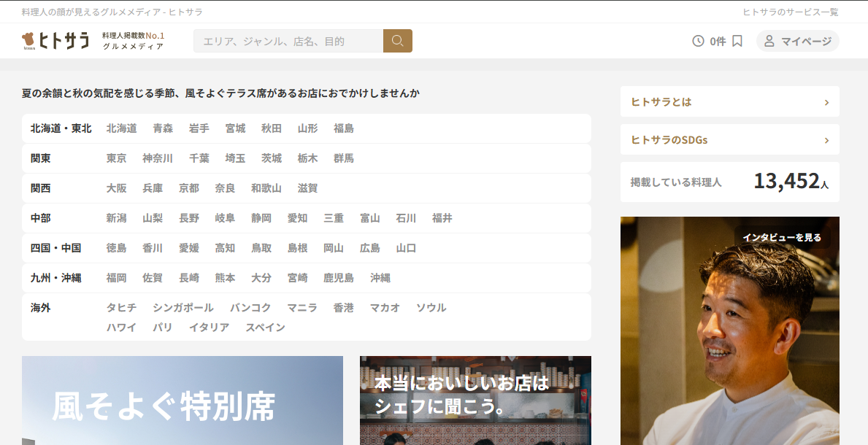Expand the ヒトサラのSDGs chevron arrow
The width and height of the screenshot is (868, 445).
826,140
